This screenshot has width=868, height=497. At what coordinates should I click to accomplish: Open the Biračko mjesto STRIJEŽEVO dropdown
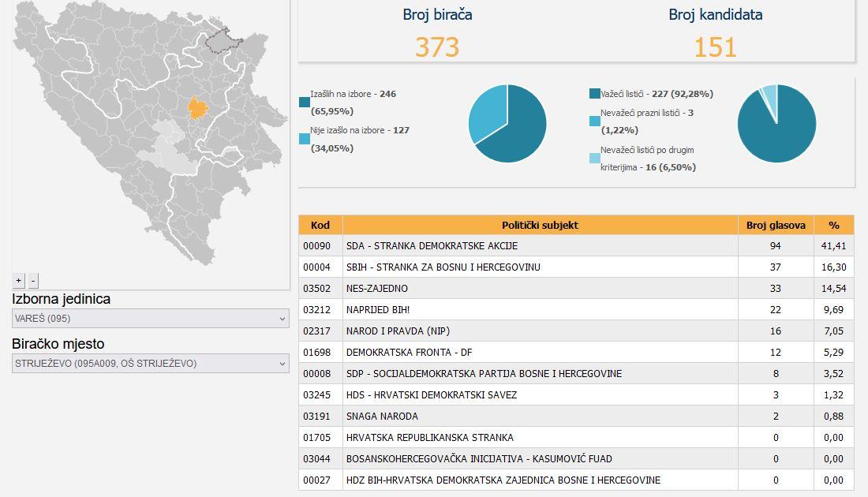[151, 364]
